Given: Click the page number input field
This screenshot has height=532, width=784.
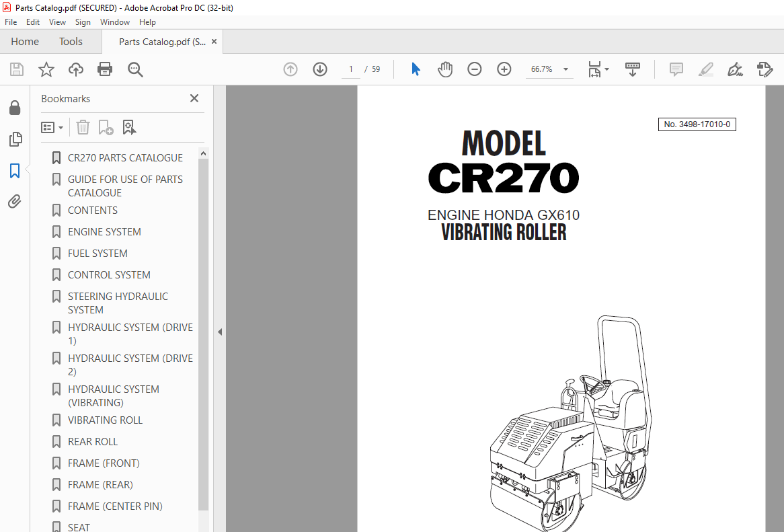Looking at the screenshot, I should point(351,69).
